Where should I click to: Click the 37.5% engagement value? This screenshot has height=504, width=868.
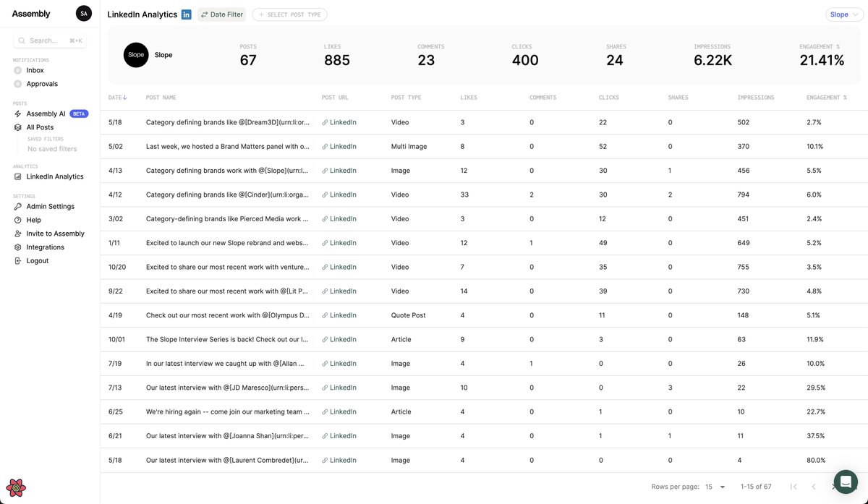[816, 436]
